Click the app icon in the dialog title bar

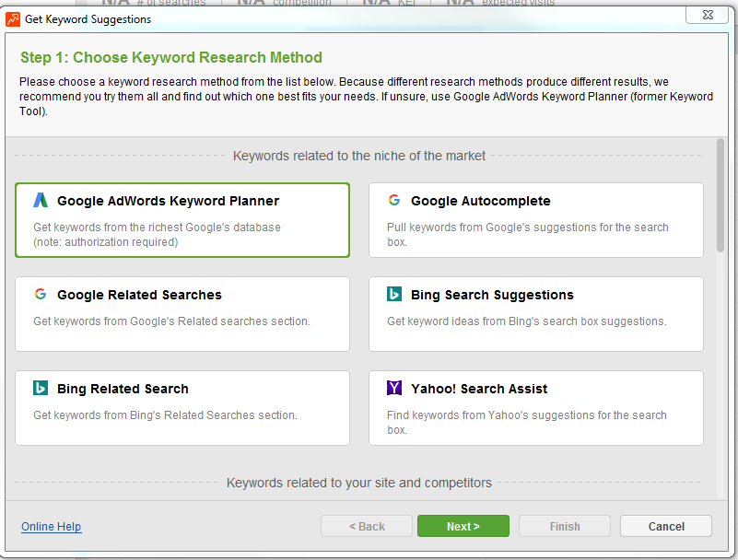click(13, 19)
